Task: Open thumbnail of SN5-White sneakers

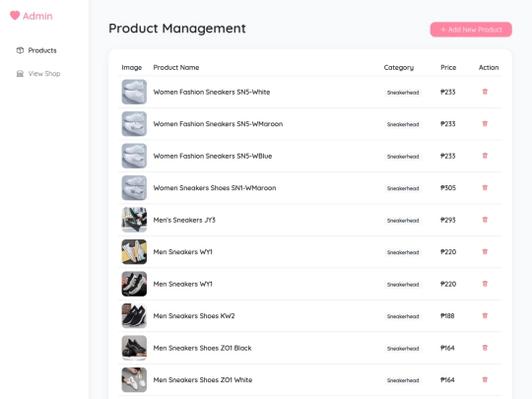Action: [x=134, y=92]
